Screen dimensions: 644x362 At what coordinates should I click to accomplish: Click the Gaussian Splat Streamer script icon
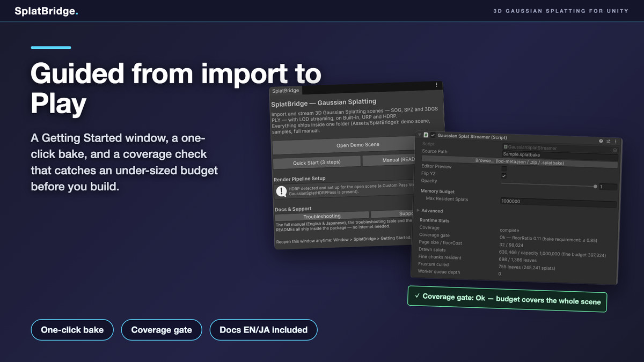click(426, 135)
